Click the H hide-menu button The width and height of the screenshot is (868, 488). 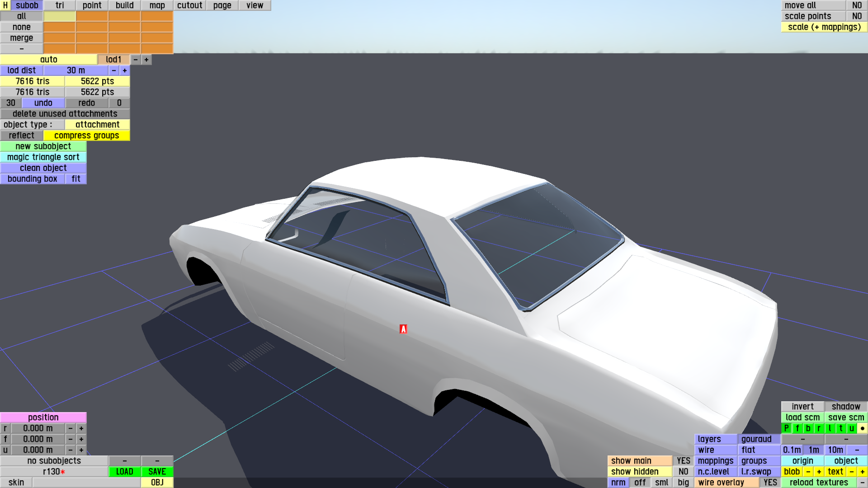click(5, 5)
